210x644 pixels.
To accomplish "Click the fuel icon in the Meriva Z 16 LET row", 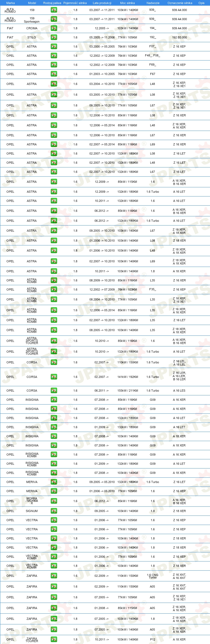I will point(54,482).
